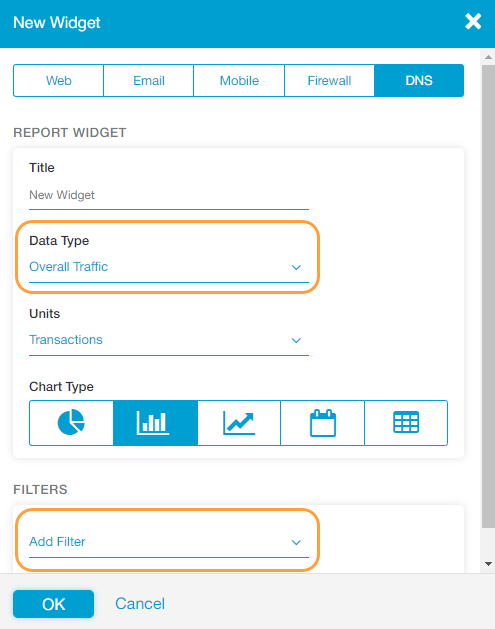495x629 pixels.
Task: Pick the calendar chart type icon
Action: 323,422
